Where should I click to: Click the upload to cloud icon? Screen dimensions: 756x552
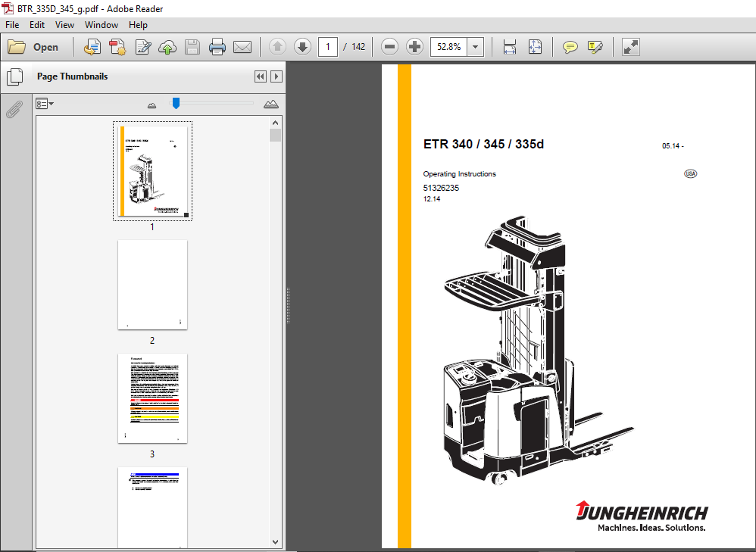[x=167, y=47]
